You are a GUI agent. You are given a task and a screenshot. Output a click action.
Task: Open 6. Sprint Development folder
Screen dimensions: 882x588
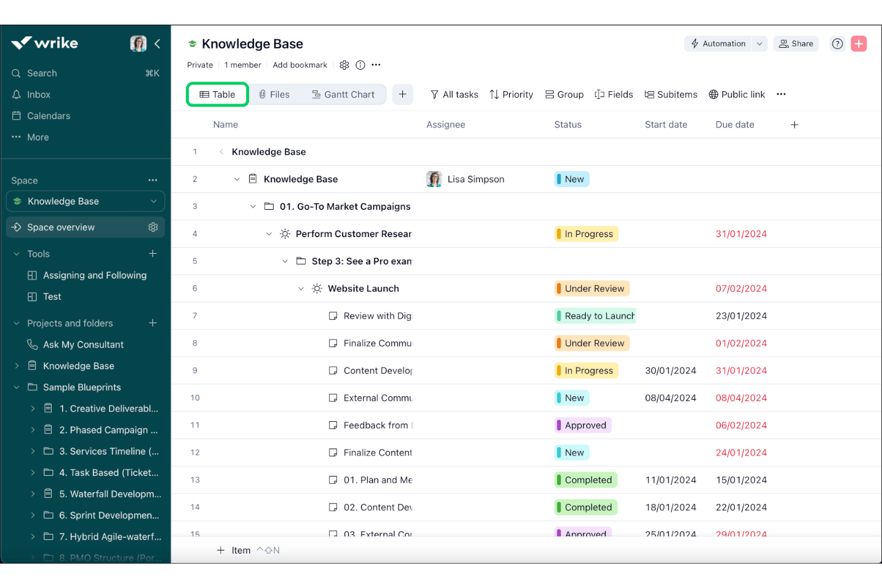point(108,516)
